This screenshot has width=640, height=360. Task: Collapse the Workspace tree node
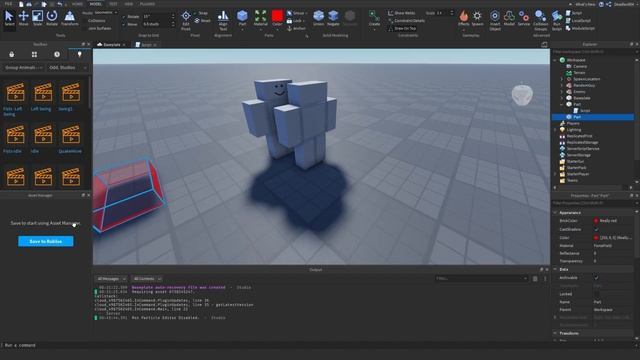pos(555,60)
